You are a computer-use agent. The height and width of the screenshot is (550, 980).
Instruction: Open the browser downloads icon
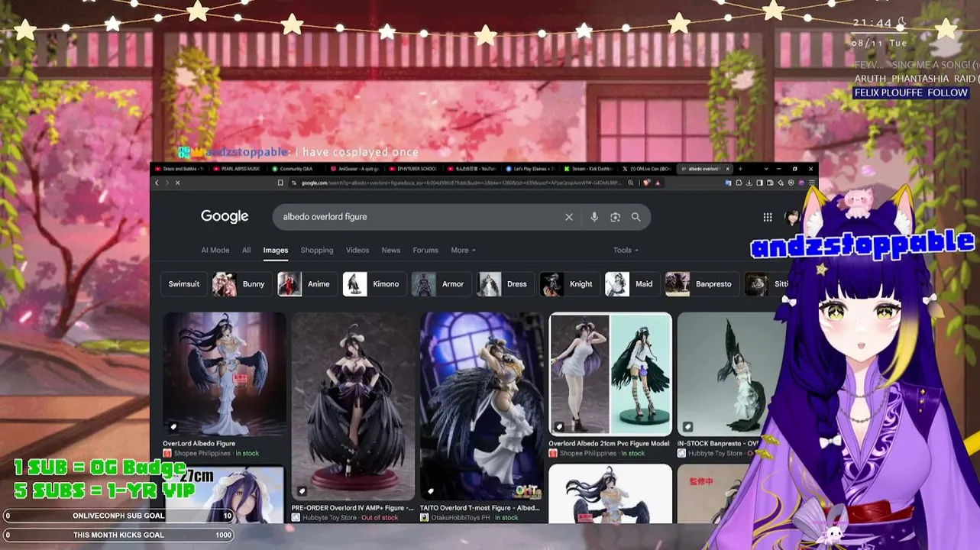click(x=749, y=183)
